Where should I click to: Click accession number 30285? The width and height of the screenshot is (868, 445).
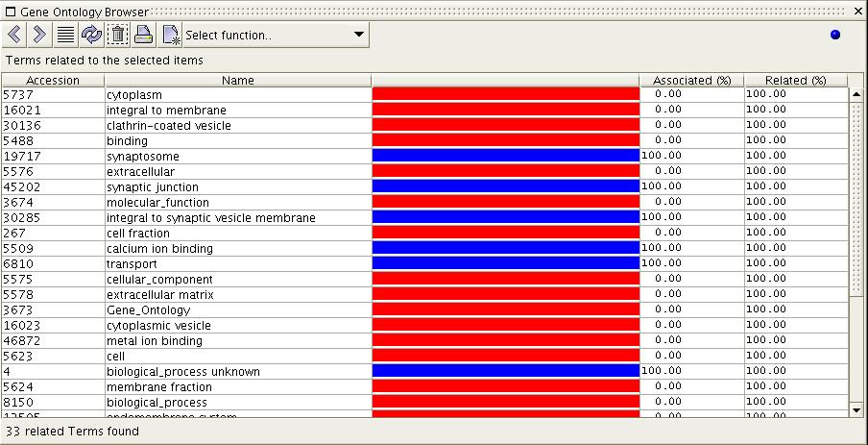(22, 218)
